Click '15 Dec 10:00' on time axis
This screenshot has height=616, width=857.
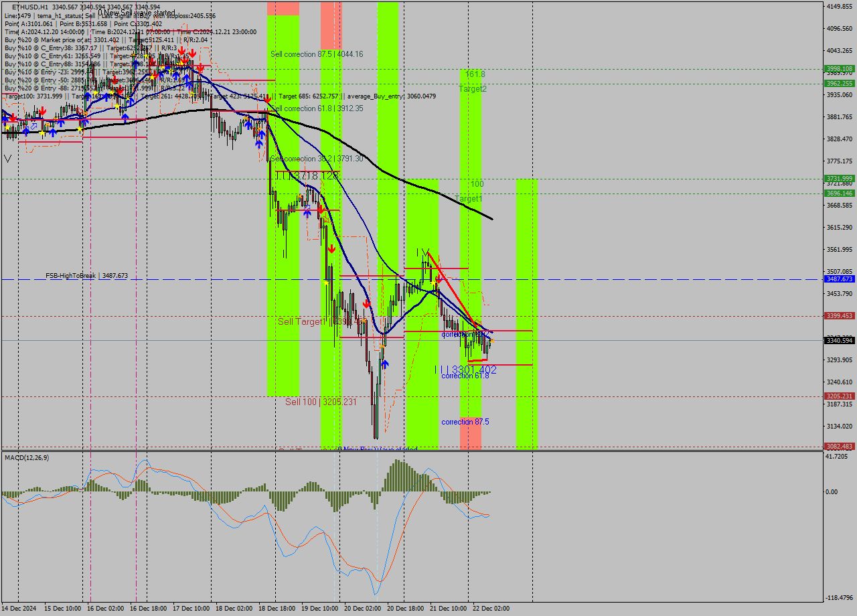63,609
